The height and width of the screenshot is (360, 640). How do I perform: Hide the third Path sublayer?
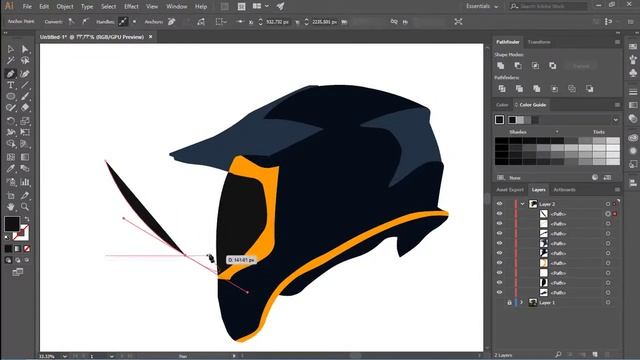499,233
